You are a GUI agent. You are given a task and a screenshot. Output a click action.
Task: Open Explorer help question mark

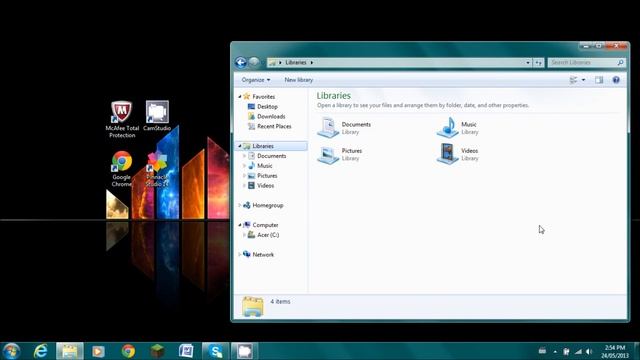(616, 80)
